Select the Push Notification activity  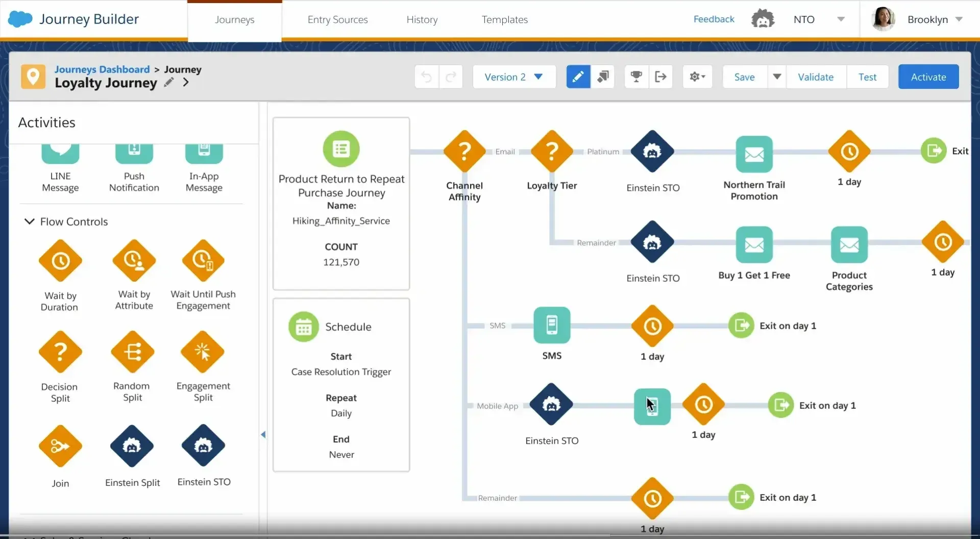point(134,154)
